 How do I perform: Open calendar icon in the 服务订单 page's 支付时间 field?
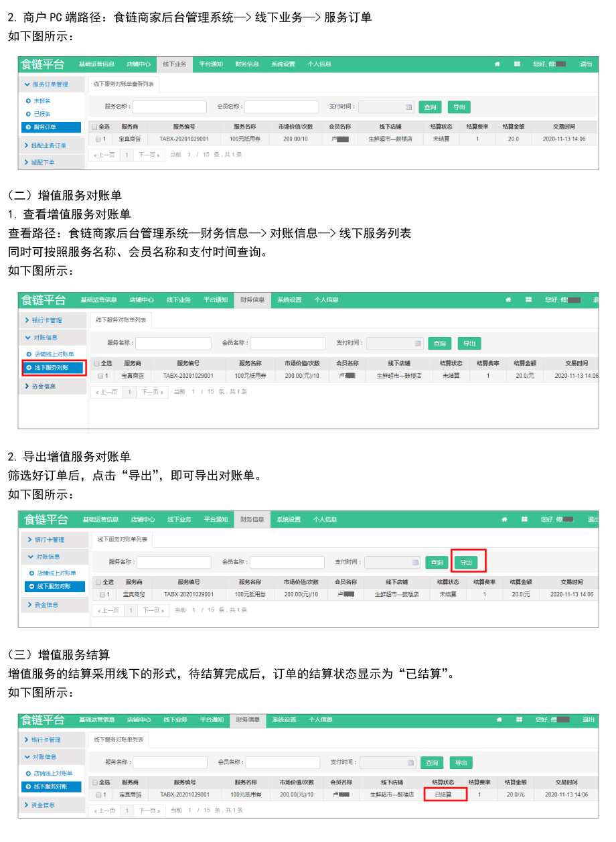coord(408,107)
